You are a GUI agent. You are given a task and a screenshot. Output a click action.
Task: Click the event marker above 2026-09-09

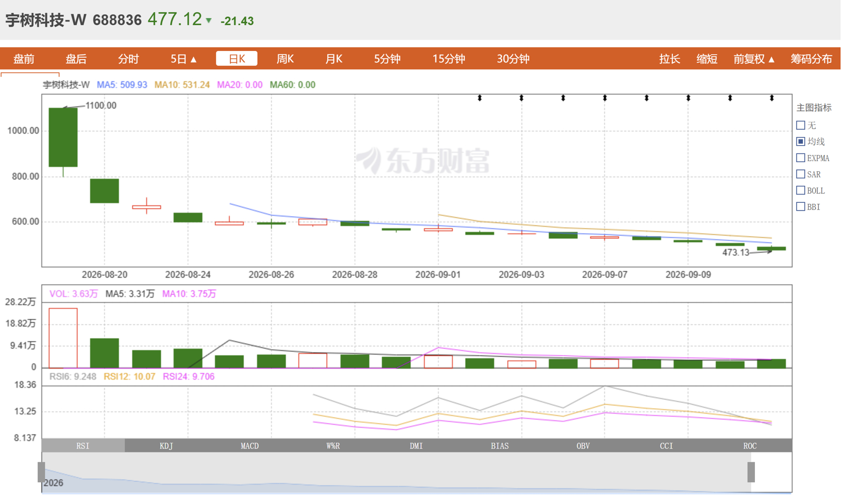[x=688, y=98]
